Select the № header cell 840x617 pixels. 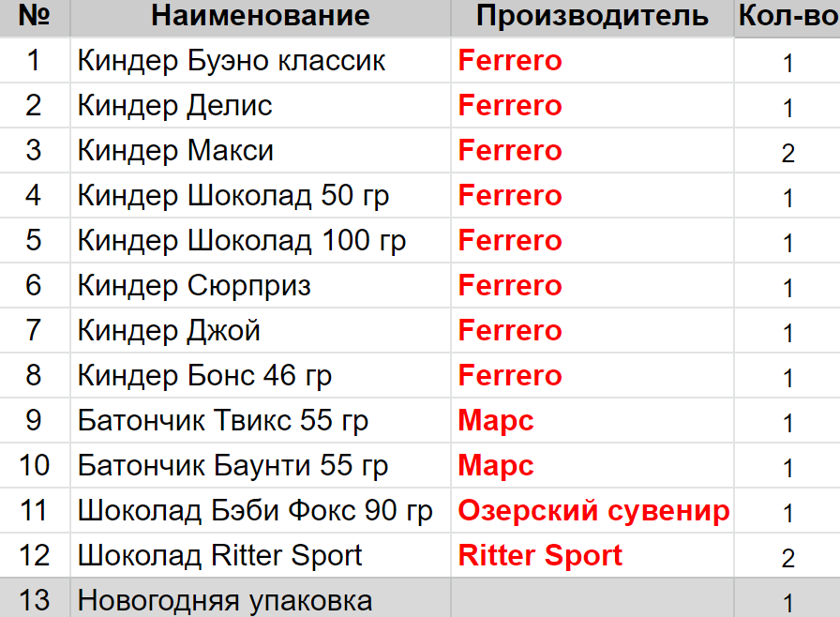tap(34, 16)
